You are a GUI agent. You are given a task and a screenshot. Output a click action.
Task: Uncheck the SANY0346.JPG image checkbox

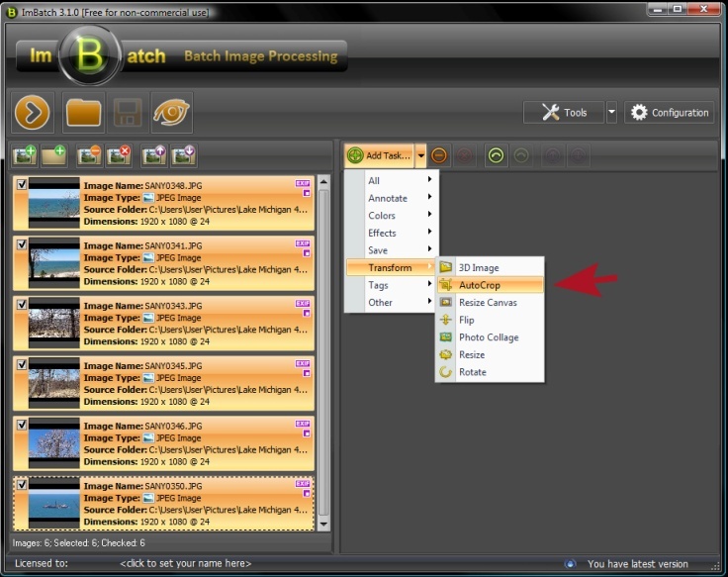[22, 425]
